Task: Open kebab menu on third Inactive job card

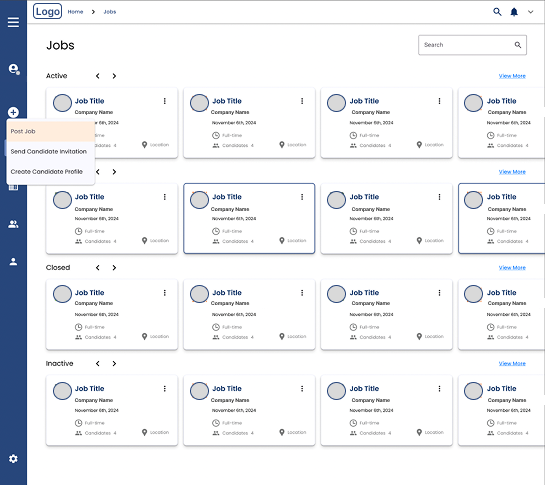Action: tap(439, 389)
